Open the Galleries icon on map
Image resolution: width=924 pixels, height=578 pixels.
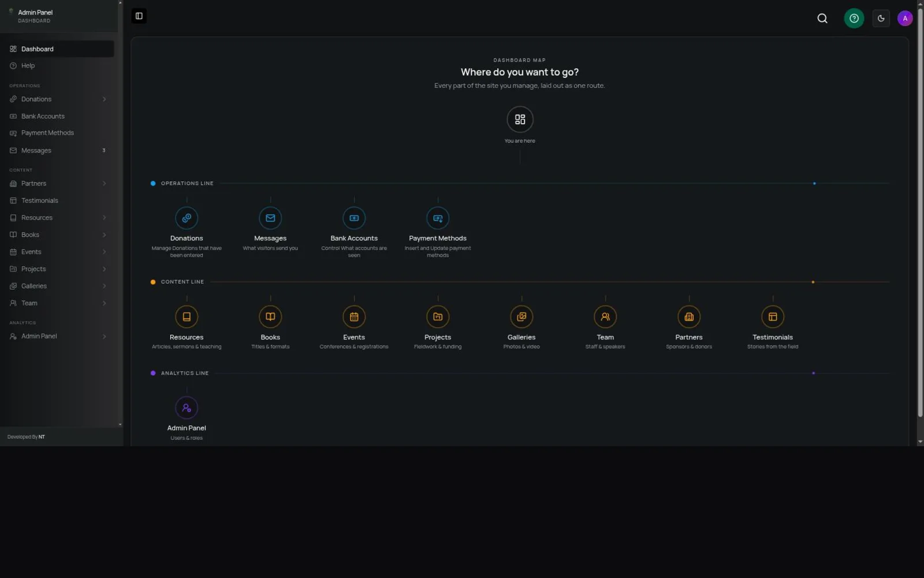click(521, 317)
